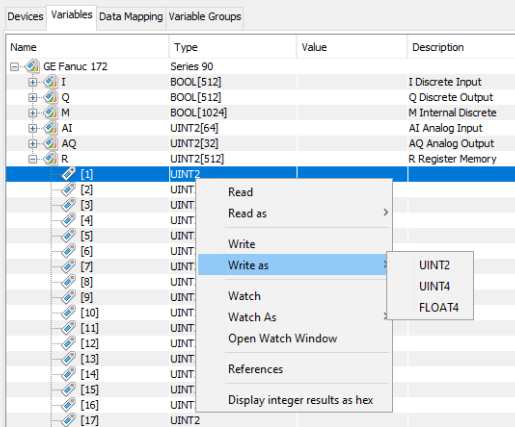
Task: Switch to the Devices tab
Action: (25, 16)
